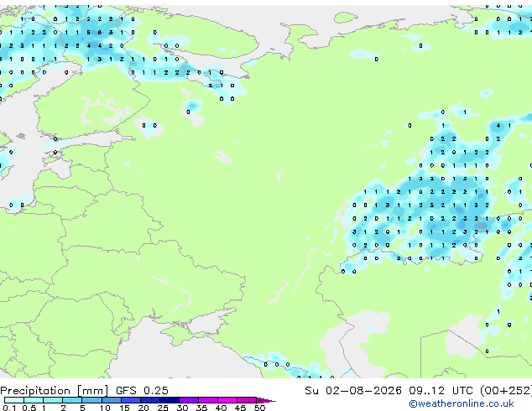Click the date 'Su 02-08-2026'
532x411 pixels.
(x=353, y=390)
